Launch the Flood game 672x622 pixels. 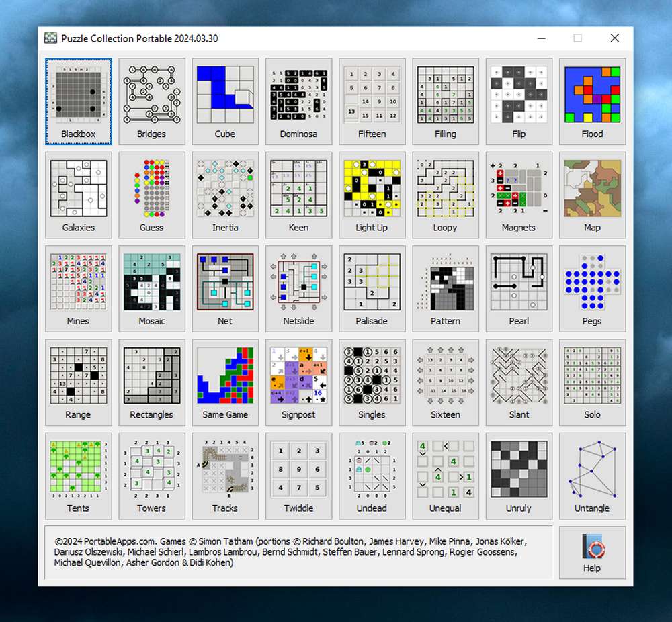point(592,101)
